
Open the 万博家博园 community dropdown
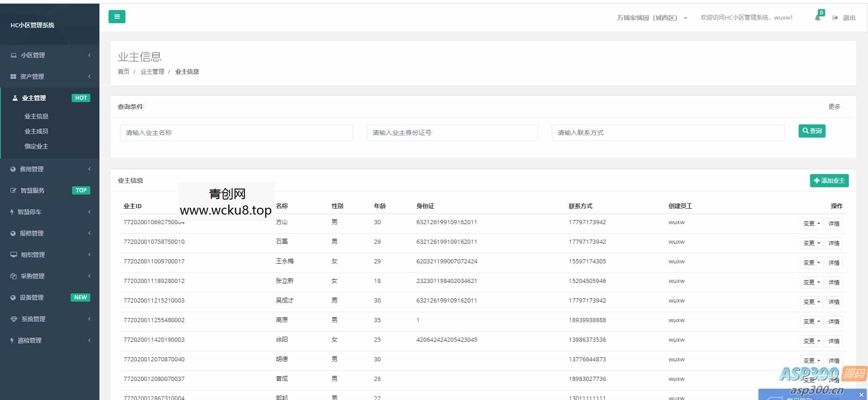click(x=652, y=18)
